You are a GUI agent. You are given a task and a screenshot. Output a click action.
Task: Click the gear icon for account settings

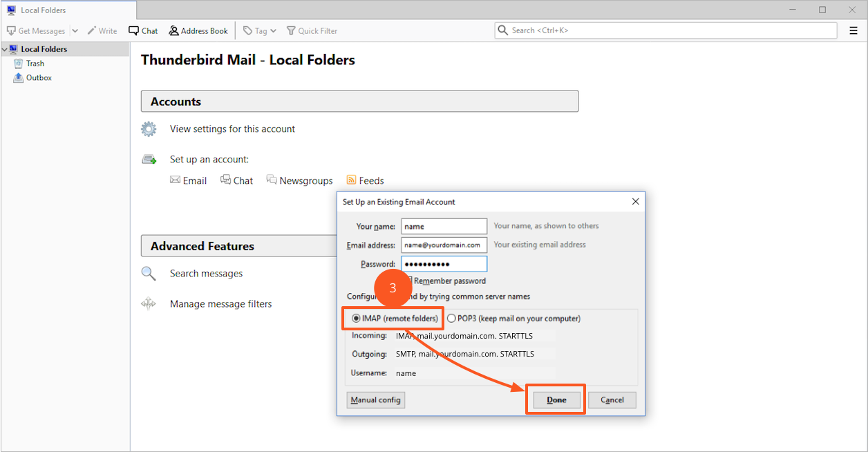[149, 129]
